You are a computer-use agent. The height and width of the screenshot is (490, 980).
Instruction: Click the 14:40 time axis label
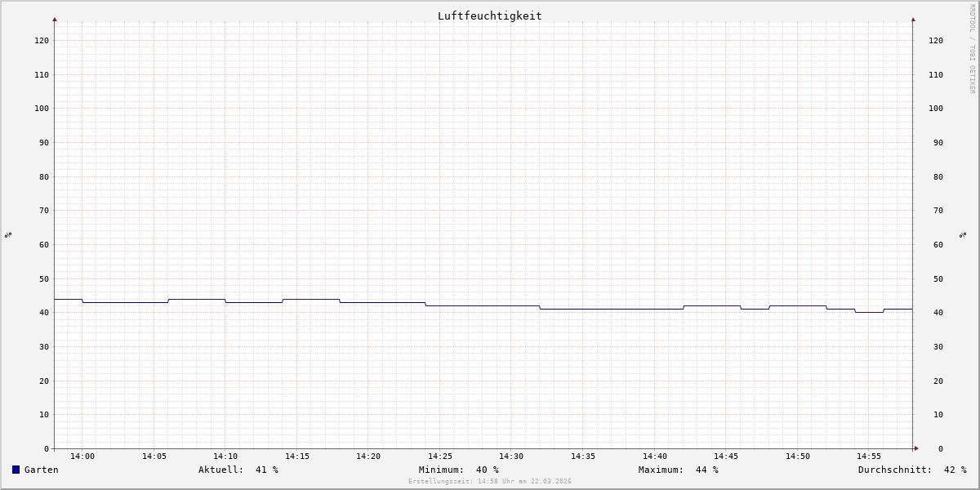coord(655,457)
